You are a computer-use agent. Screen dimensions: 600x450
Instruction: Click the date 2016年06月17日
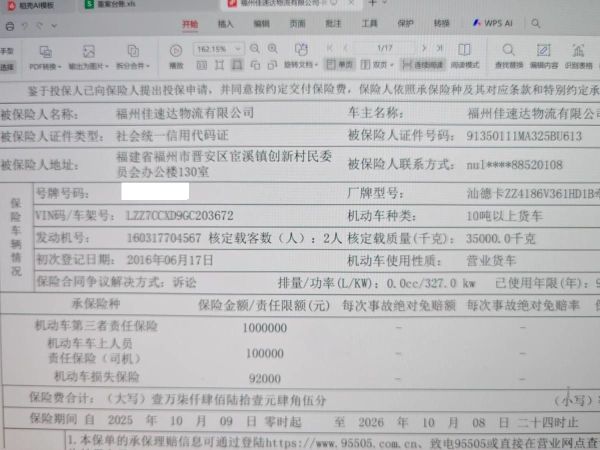[170, 260]
